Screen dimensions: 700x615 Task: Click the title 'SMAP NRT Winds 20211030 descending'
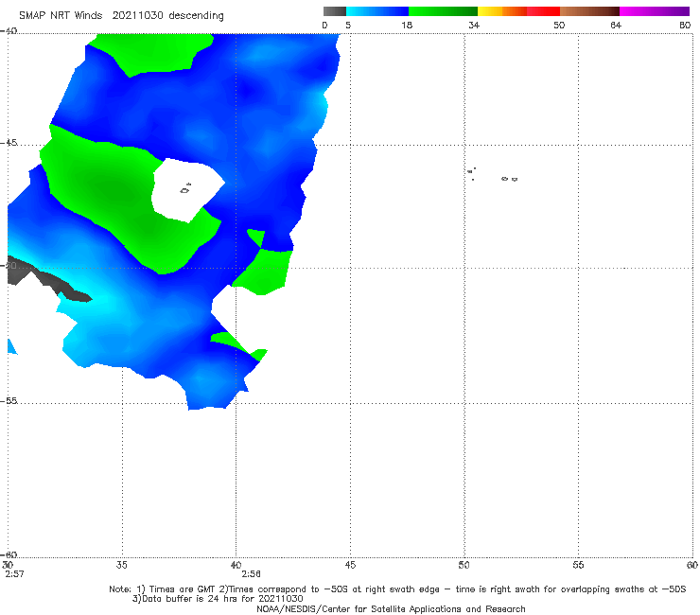[121, 16]
